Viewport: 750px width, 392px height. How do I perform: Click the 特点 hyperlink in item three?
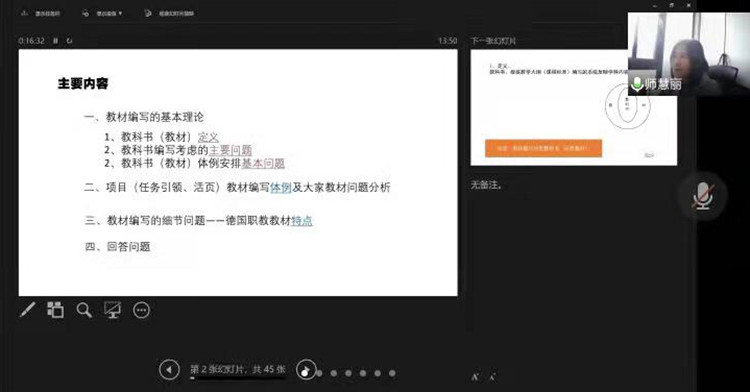(x=302, y=220)
